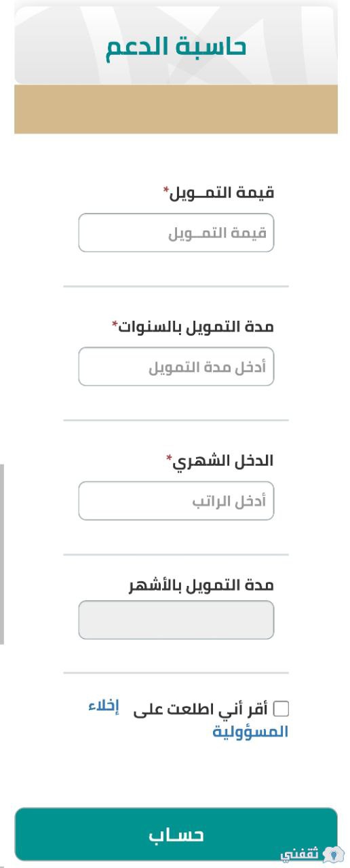Screen dimensions: 350x868
Task: Click the الدخل الشهري field label
Action: click(x=224, y=461)
